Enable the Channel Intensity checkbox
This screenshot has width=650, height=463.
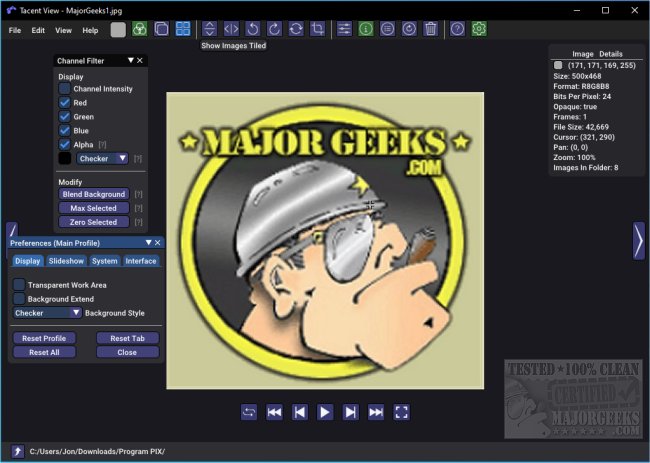coord(65,89)
